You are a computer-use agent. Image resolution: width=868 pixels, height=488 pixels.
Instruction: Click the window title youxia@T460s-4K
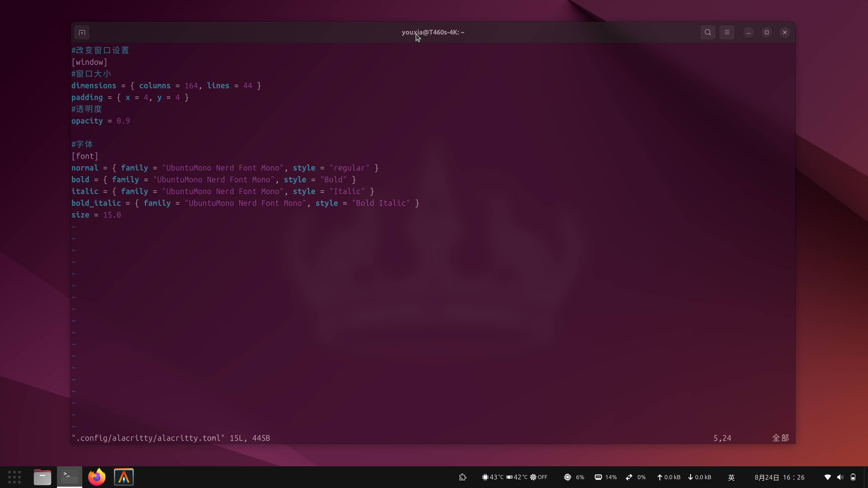click(433, 32)
